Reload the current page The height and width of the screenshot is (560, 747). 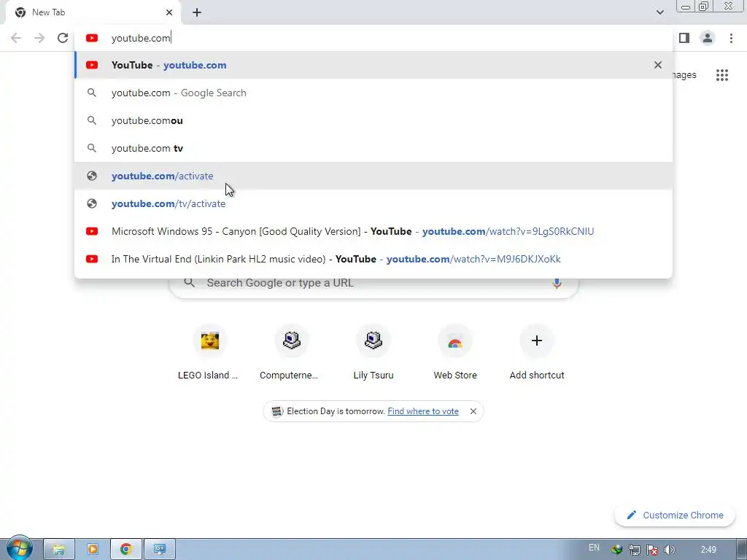pyautogui.click(x=63, y=38)
